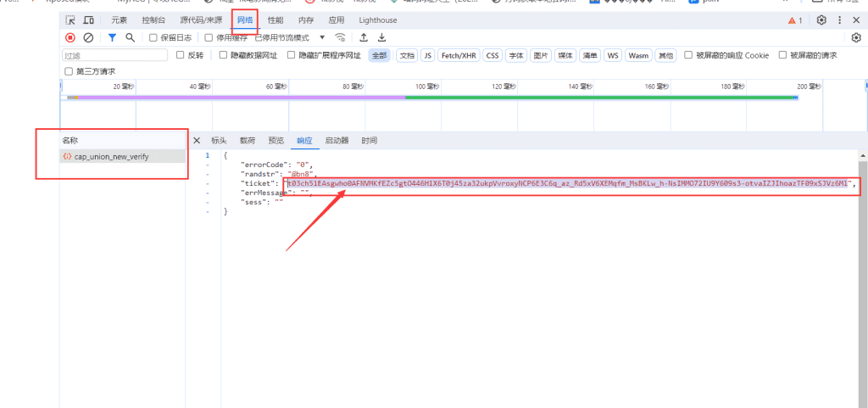868x408 pixels.
Task: Toggle the device toolbar icon
Action: pyautogui.click(x=88, y=20)
